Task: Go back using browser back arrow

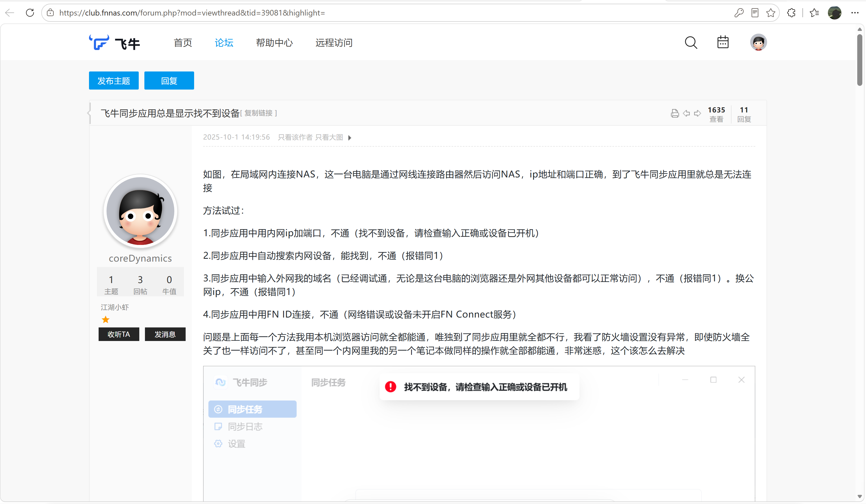Action: [x=10, y=13]
